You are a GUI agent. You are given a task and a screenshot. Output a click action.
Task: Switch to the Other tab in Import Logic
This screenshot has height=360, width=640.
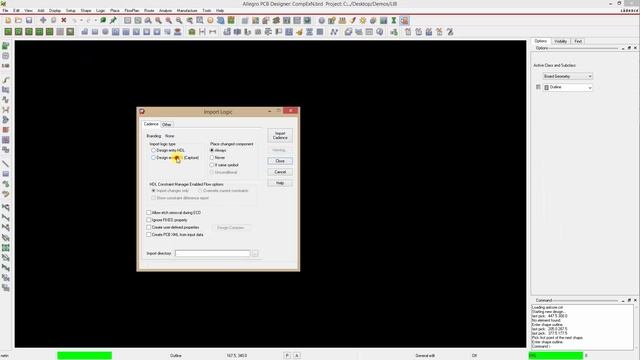[x=167, y=124]
